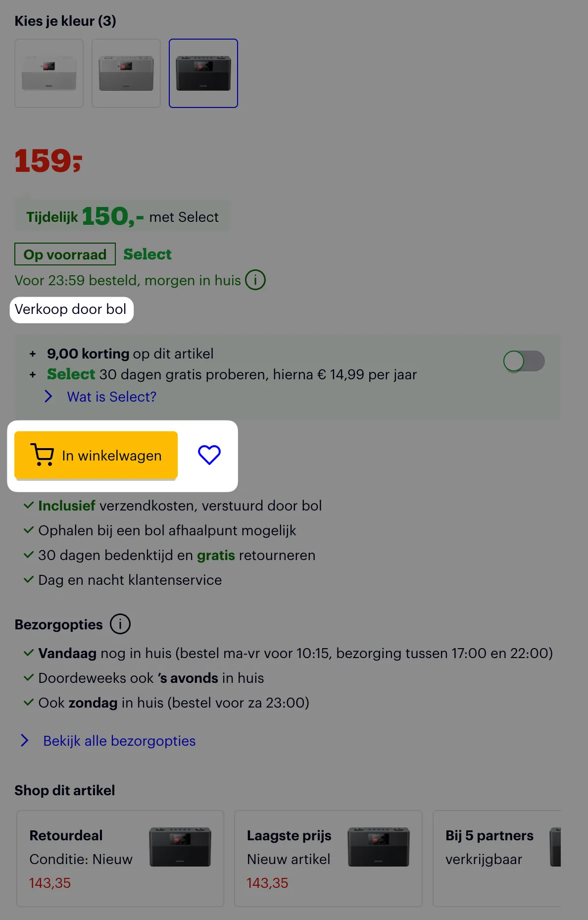Screen dimensions: 588x920
Task: Click the heart icon to save to wishlist
Action: (209, 454)
